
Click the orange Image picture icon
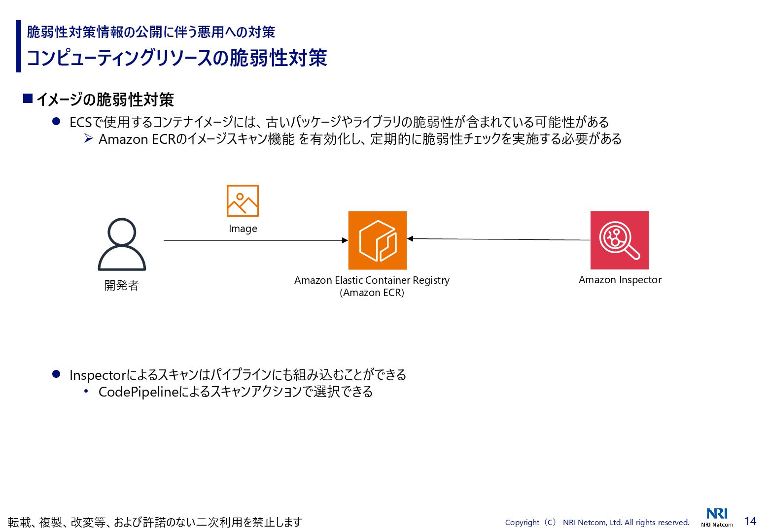(x=243, y=201)
